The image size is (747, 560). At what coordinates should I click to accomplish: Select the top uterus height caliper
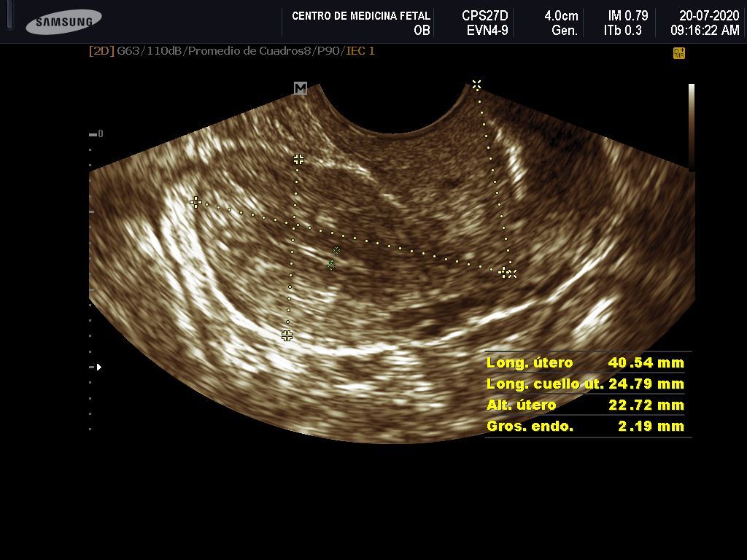pos(298,159)
